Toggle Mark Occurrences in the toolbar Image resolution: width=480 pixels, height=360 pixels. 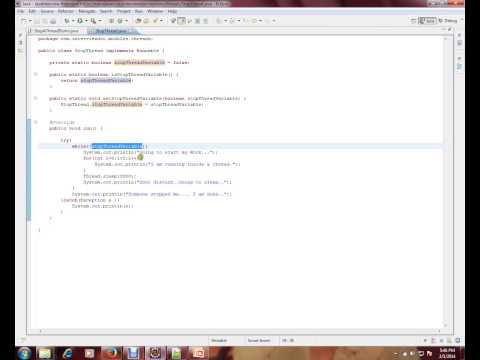click(x=182, y=21)
